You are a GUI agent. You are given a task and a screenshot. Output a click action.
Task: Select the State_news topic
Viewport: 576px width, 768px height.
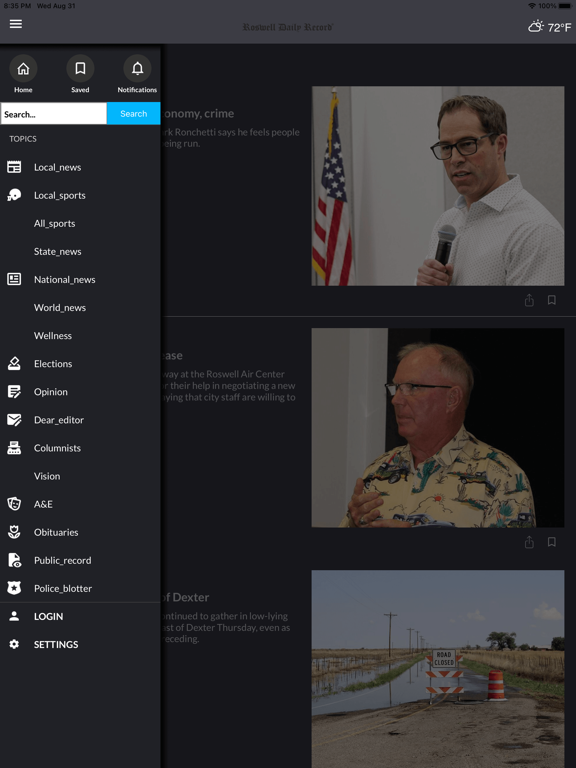(x=57, y=251)
